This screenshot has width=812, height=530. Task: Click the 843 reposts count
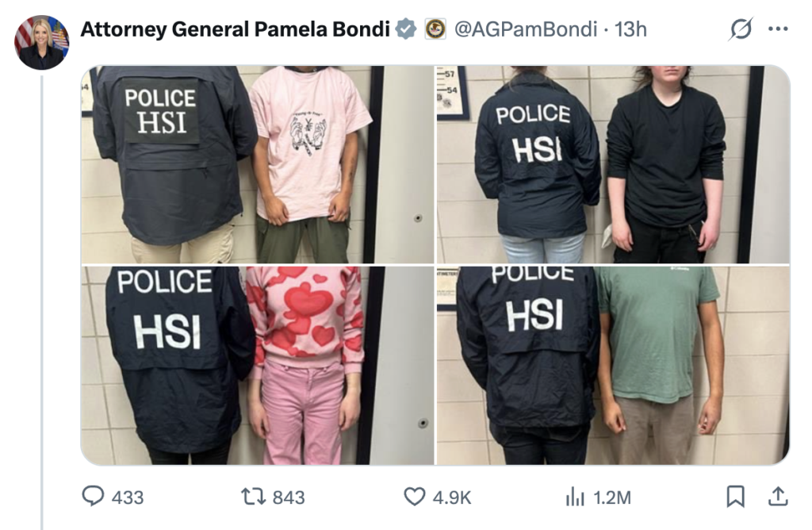point(289,497)
